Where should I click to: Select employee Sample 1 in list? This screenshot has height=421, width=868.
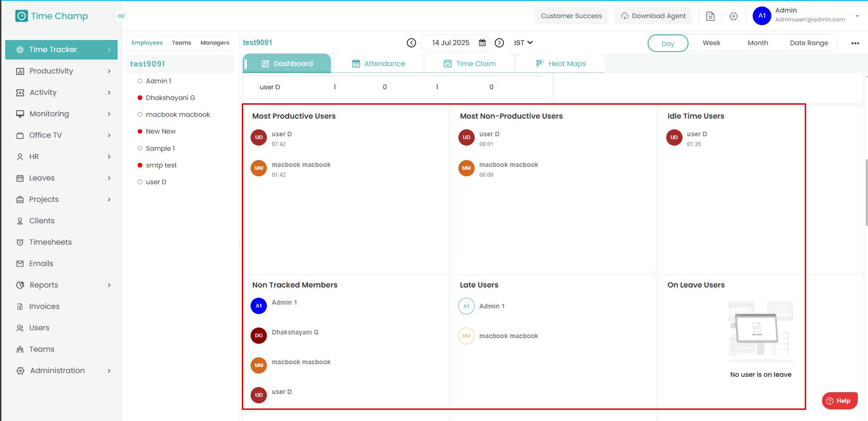[160, 148]
